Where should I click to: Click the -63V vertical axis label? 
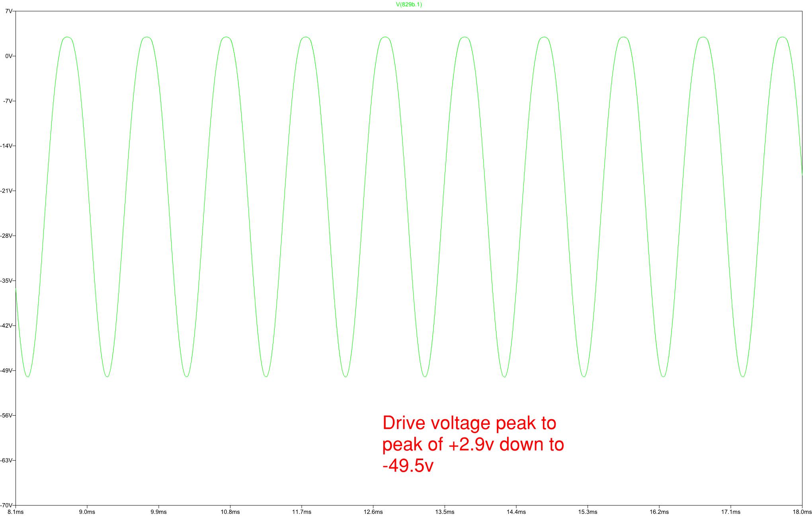6,461
